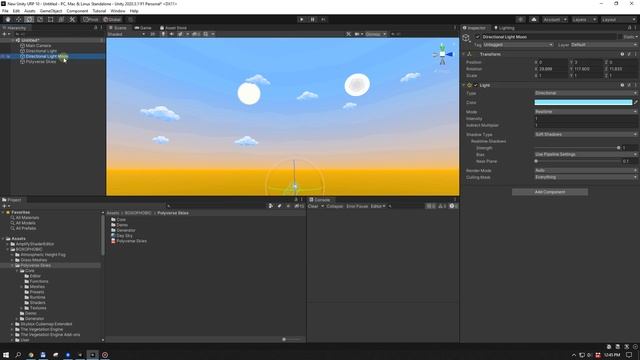This screenshot has height=360, width=640.
Task: Click the Scene component tools wrench icon
Action: [x=348, y=34]
